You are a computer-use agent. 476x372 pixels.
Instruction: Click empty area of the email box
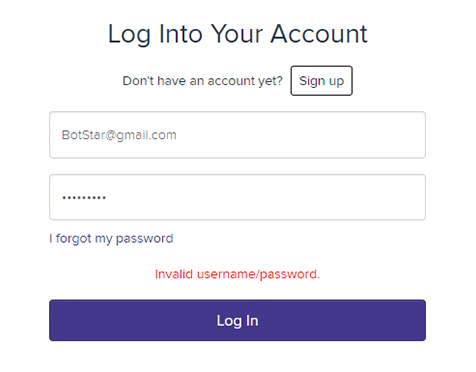click(x=300, y=135)
